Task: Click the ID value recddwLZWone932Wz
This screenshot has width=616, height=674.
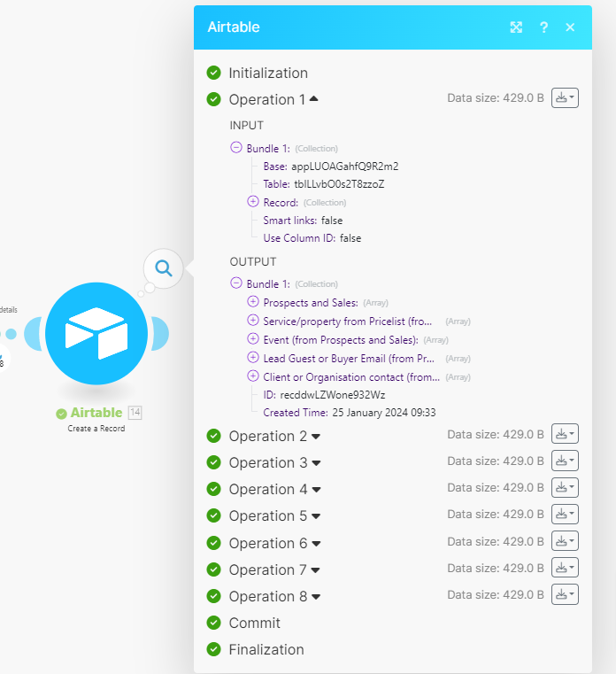Action: pyautogui.click(x=333, y=395)
